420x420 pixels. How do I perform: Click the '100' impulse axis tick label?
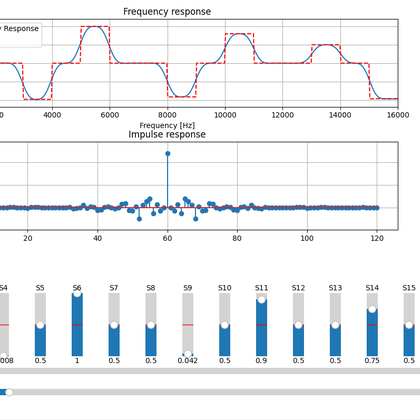(307, 238)
